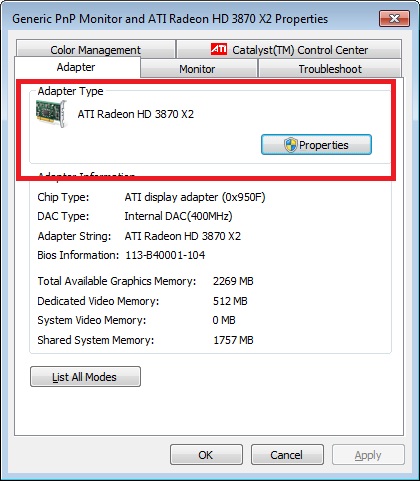Image resolution: width=420 pixels, height=481 pixels.
Task: Click the dialog title bar text
Action: point(170,19)
